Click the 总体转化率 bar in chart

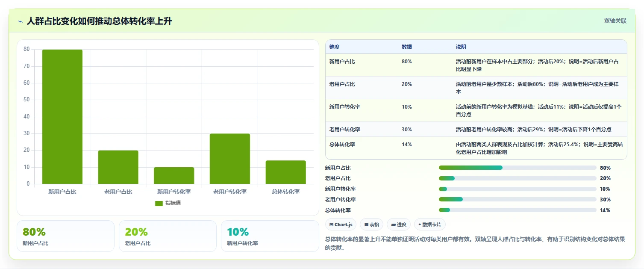tap(285, 172)
